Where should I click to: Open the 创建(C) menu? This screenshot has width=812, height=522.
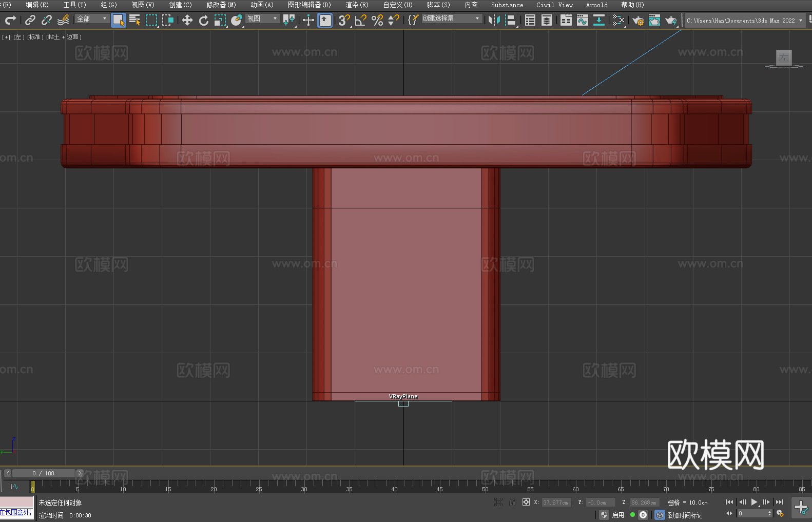(181, 5)
